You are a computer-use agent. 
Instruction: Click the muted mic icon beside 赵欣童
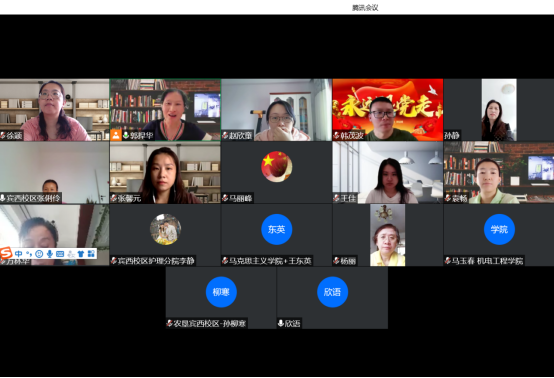click(225, 135)
